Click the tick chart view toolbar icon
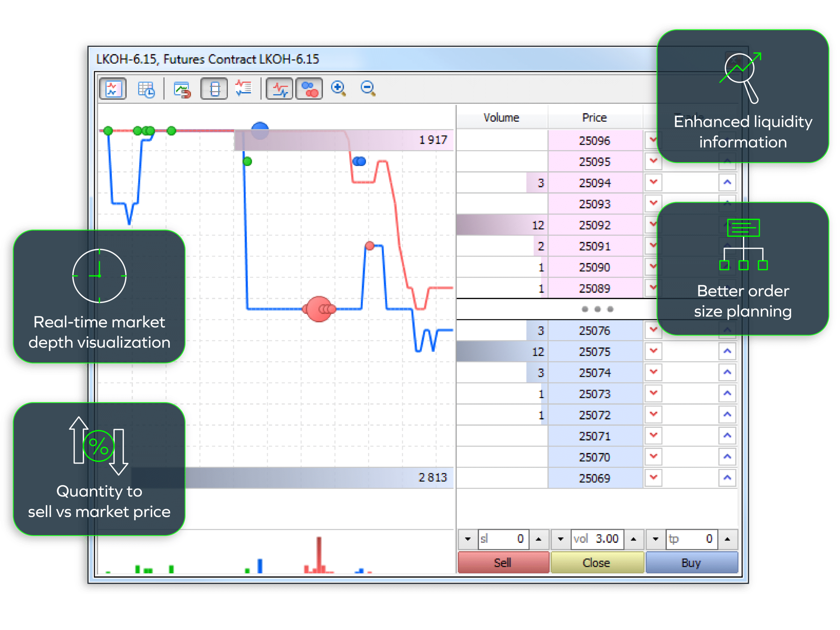 click(x=113, y=89)
